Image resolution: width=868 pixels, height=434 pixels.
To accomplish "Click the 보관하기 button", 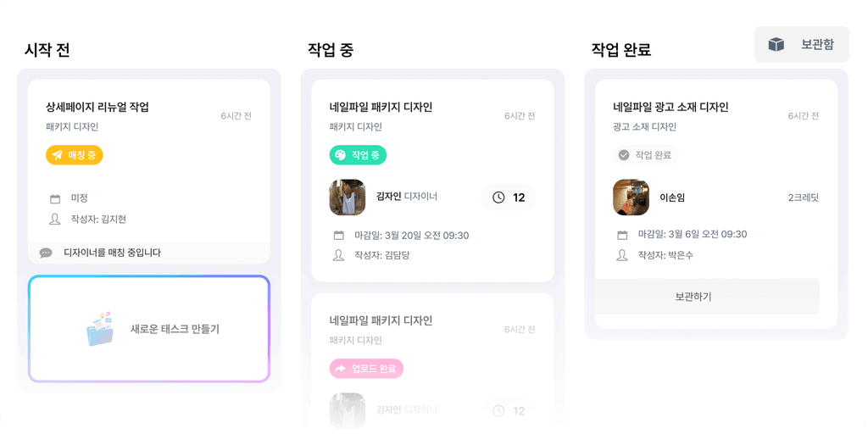I will (707, 296).
